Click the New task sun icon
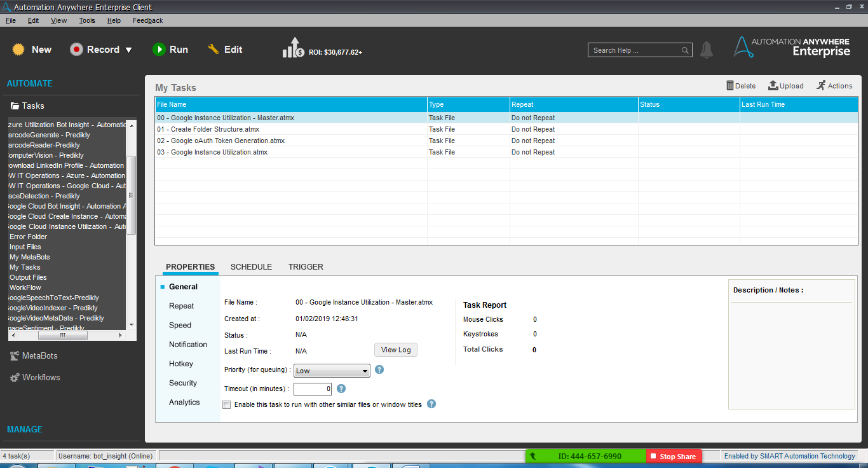 (x=19, y=50)
